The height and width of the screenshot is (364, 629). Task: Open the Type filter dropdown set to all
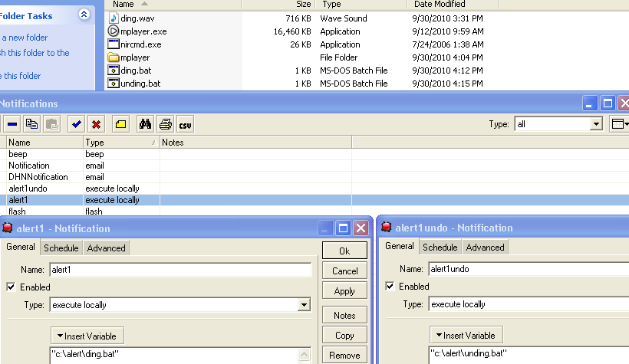click(x=596, y=124)
